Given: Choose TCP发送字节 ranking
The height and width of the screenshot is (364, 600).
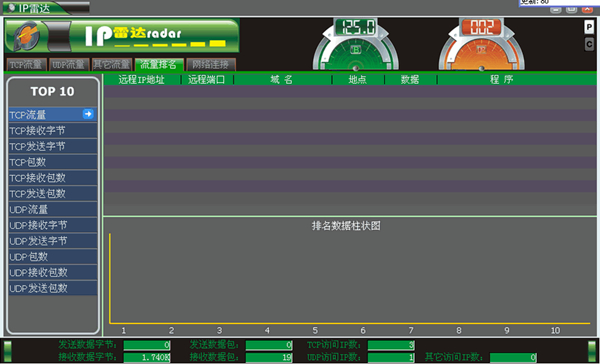Looking at the screenshot, I should tap(53, 146).
